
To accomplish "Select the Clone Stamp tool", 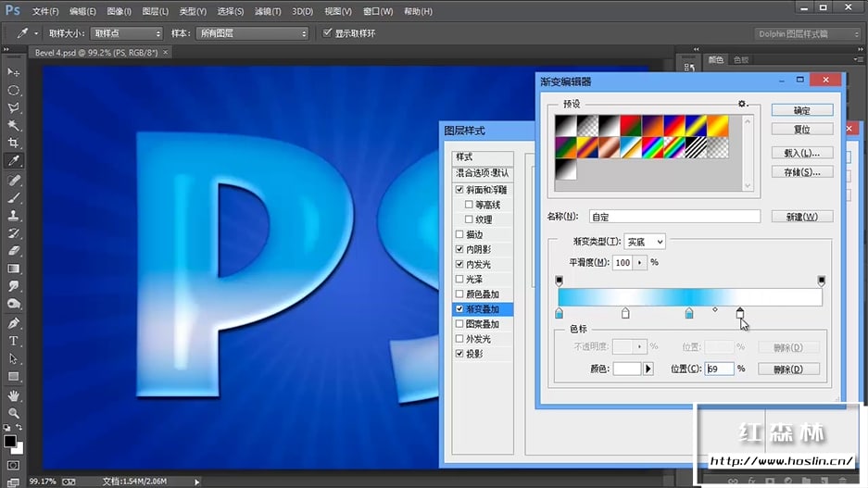I will coord(13,216).
